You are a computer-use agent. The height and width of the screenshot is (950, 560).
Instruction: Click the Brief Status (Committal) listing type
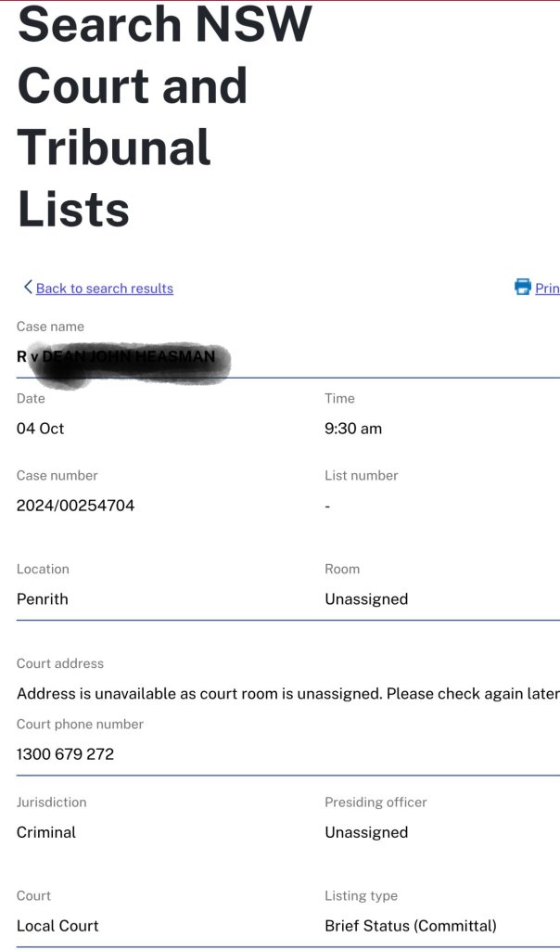(411, 926)
